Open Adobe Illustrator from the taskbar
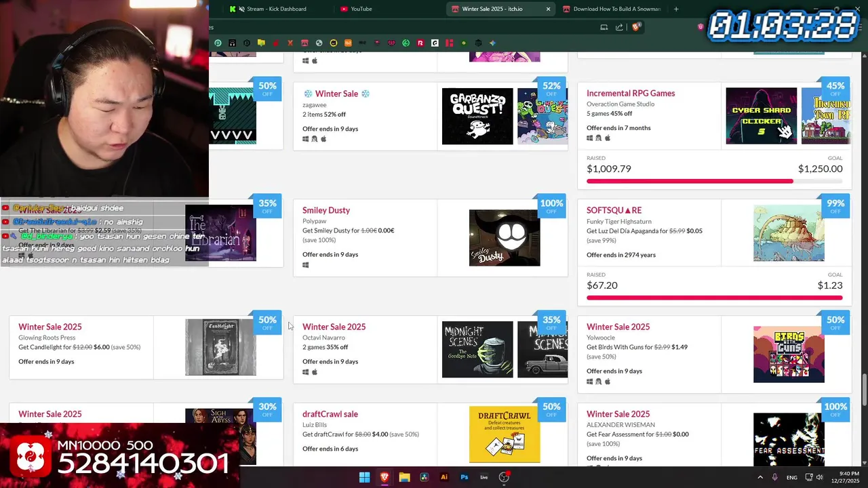 (x=444, y=477)
